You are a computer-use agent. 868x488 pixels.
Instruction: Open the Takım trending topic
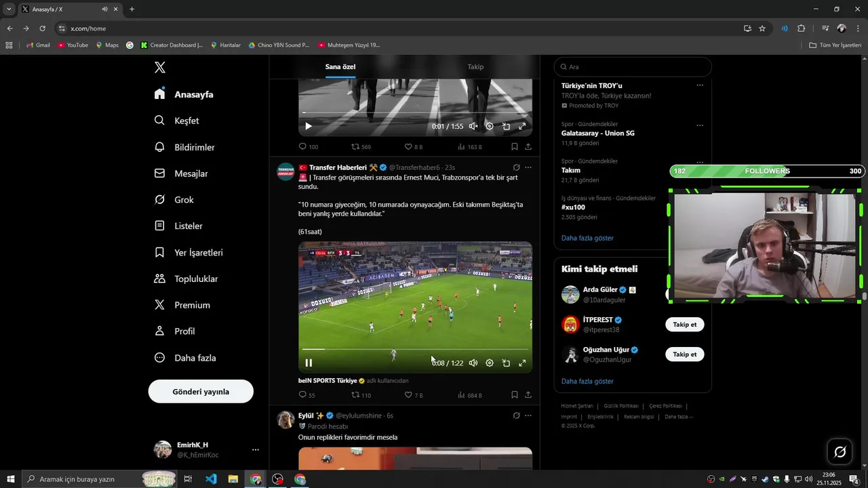(571, 170)
